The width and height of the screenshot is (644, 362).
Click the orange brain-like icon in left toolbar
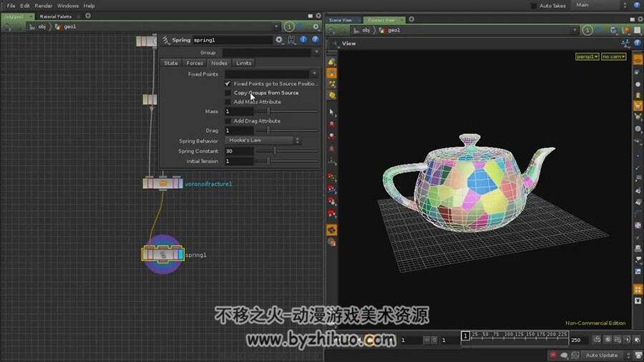tap(332, 230)
